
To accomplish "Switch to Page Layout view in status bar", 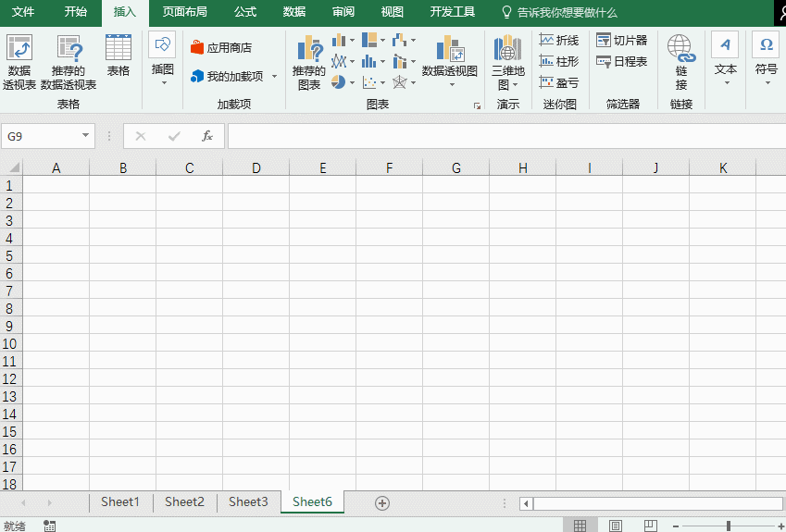I will [x=615, y=526].
